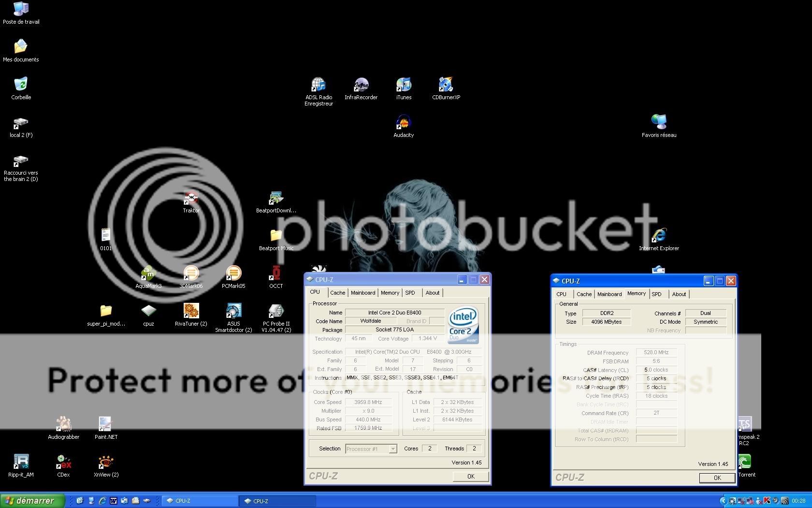Select XnView (2) desktop icon
The width and height of the screenshot is (812, 508).
[106, 465]
